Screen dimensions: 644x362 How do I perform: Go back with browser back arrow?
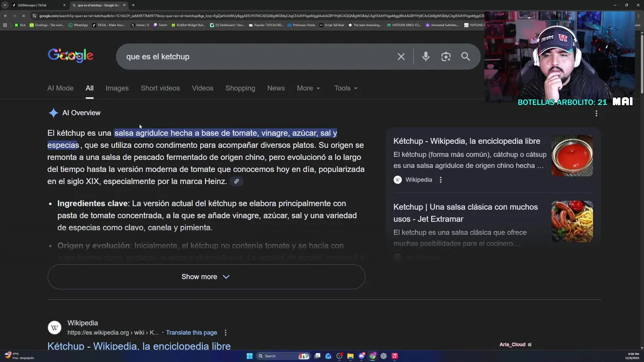[6, 16]
